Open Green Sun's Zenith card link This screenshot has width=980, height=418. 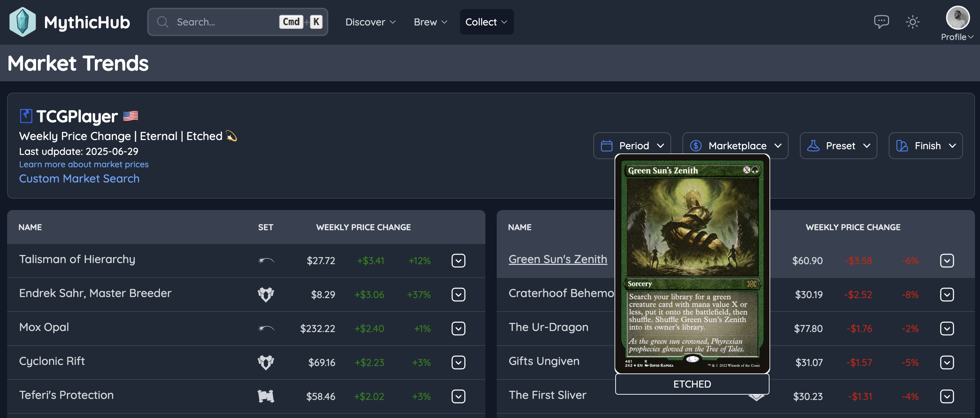click(558, 259)
